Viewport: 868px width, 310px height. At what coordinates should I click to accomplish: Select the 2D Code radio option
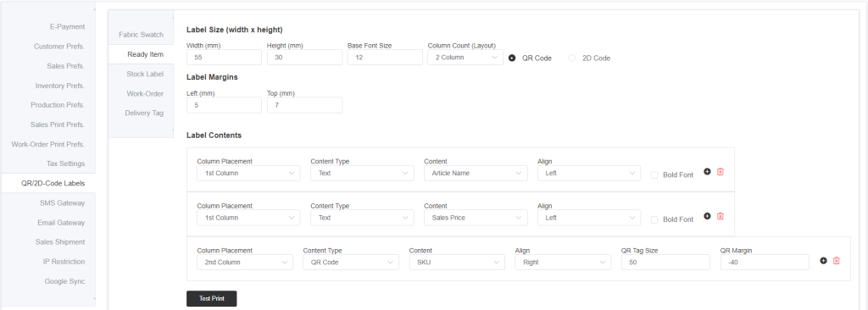[572, 58]
